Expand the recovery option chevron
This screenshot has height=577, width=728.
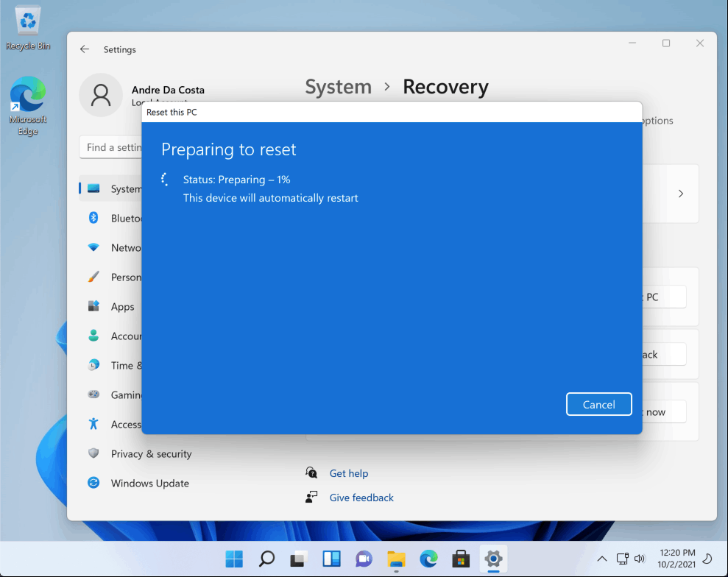681,194
